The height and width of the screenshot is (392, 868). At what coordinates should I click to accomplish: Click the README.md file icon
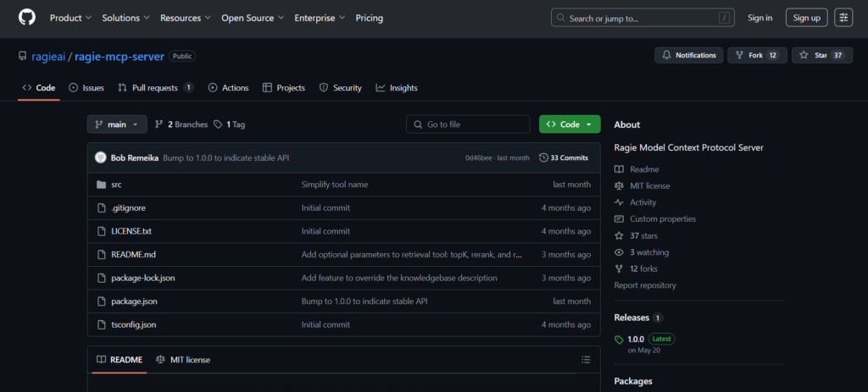(x=101, y=254)
